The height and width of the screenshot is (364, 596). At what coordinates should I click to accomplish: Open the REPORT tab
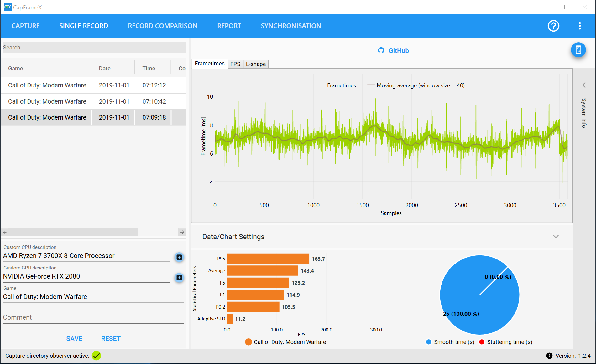point(229,26)
